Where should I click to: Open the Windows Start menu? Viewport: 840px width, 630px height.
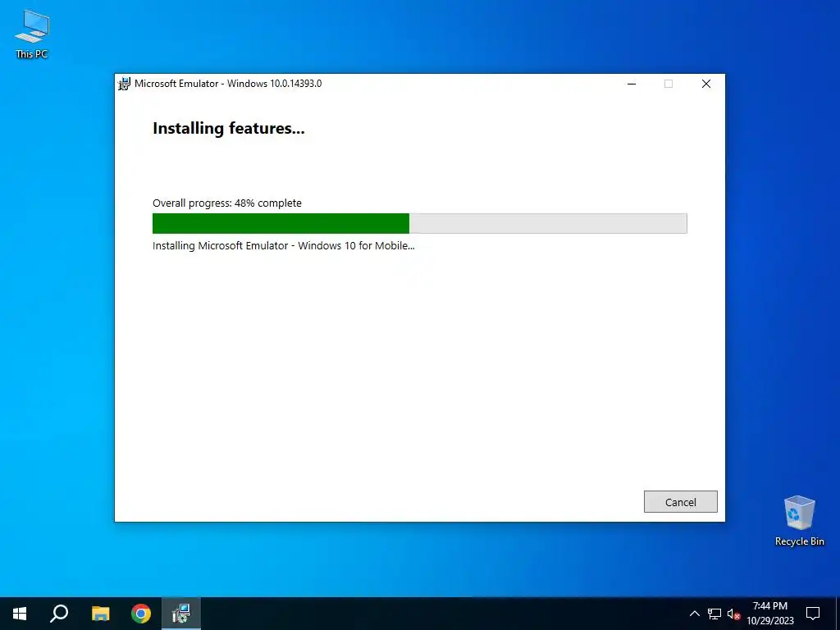[x=20, y=614]
